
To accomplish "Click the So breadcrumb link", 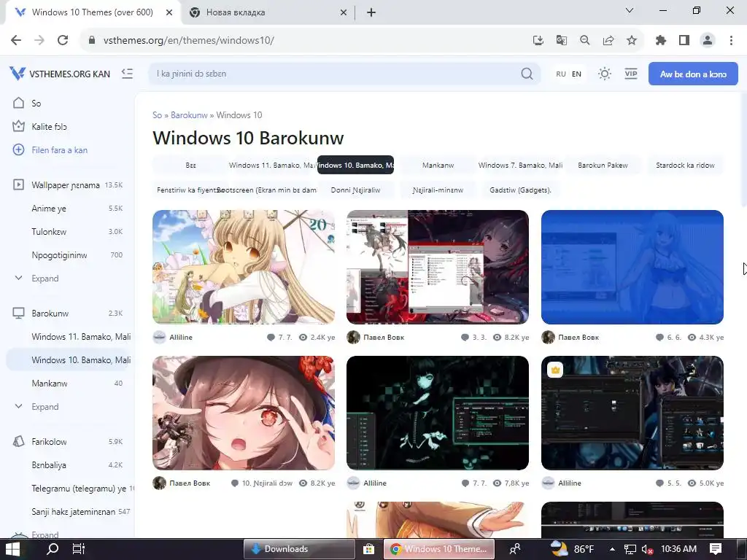I will point(158,114).
